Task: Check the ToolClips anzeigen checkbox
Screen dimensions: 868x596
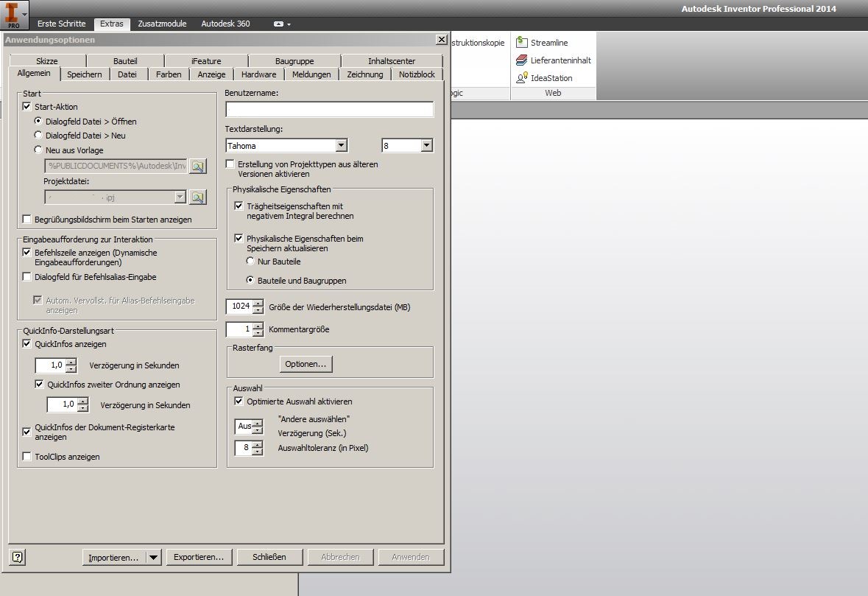Action: 27,457
